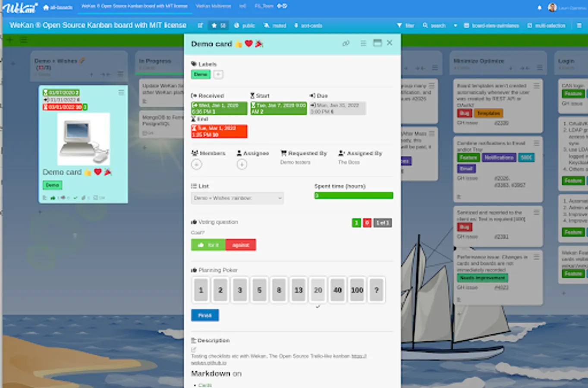Viewport: 588px width, 388px height.
Task: Enable multi-selection mode
Action: tap(546, 25)
